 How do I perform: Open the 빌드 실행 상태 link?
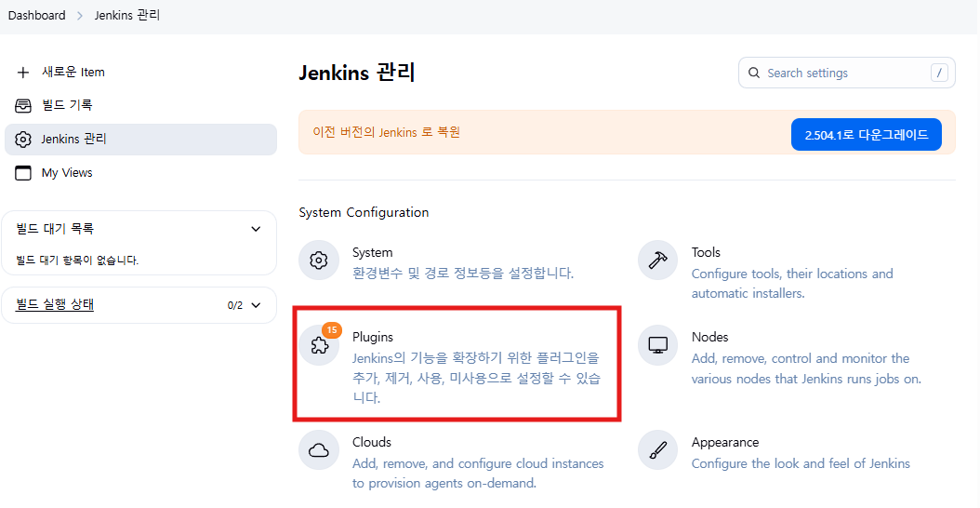tap(55, 304)
